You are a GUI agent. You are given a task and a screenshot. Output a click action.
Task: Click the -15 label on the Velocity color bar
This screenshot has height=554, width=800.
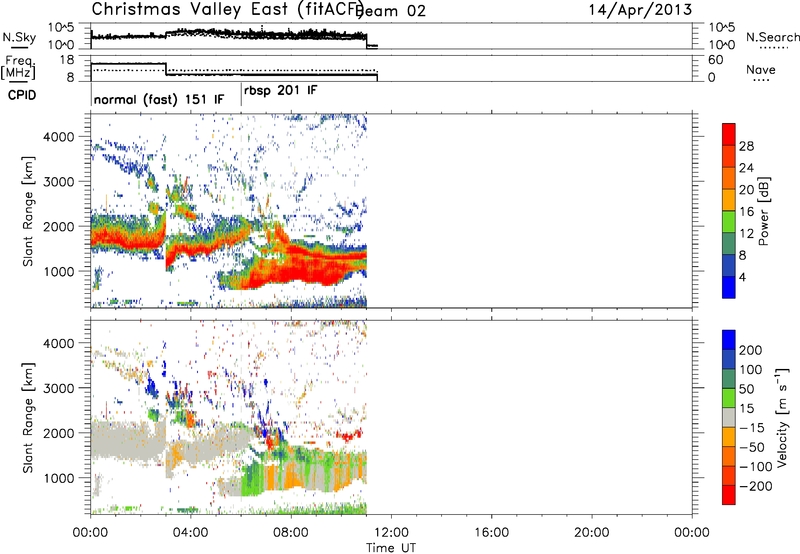coord(752,428)
